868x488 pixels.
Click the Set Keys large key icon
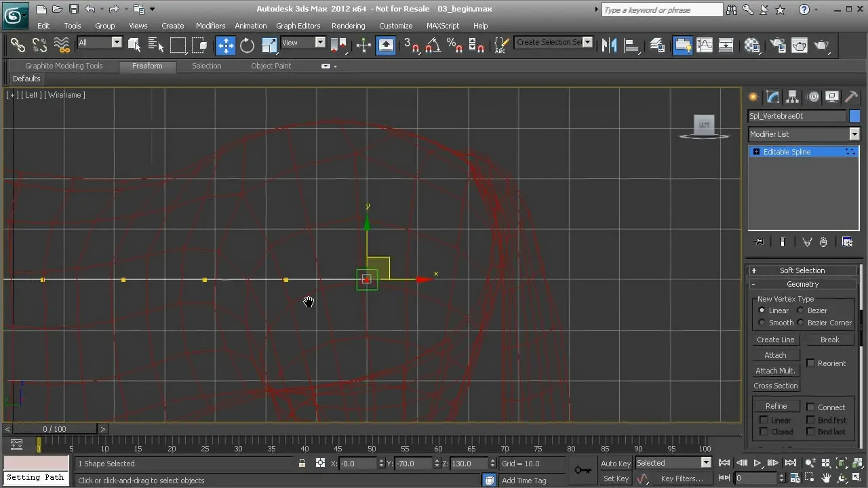click(x=583, y=470)
